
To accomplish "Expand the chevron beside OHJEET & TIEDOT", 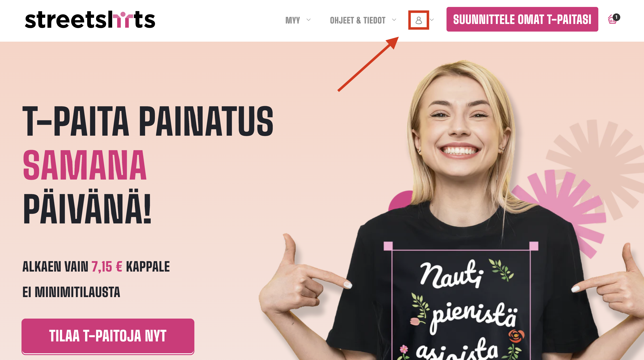I will pos(394,20).
